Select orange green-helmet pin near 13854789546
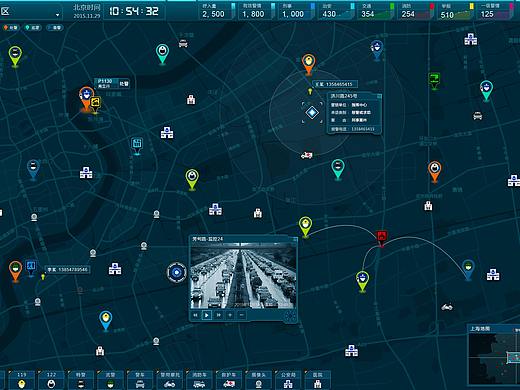 tap(15, 271)
